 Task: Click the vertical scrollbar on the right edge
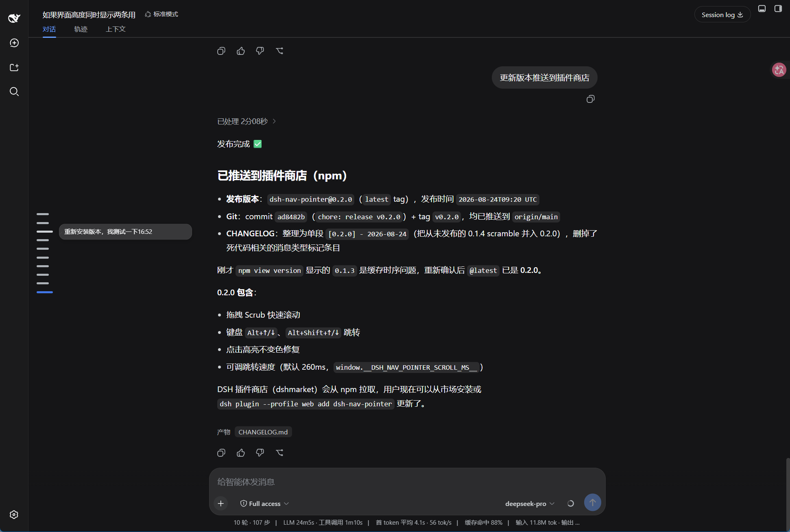pos(788,494)
